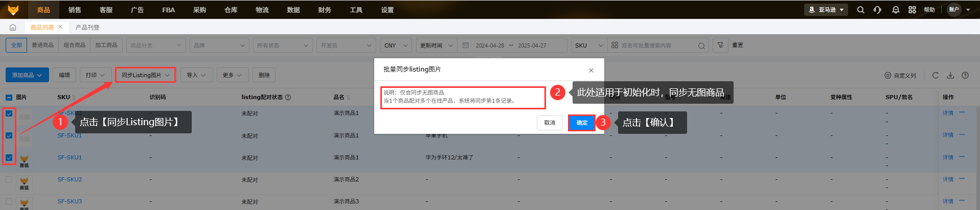Sort by 品名 column arrows
Viewport: 980px width, 210px height.
coord(348,97)
